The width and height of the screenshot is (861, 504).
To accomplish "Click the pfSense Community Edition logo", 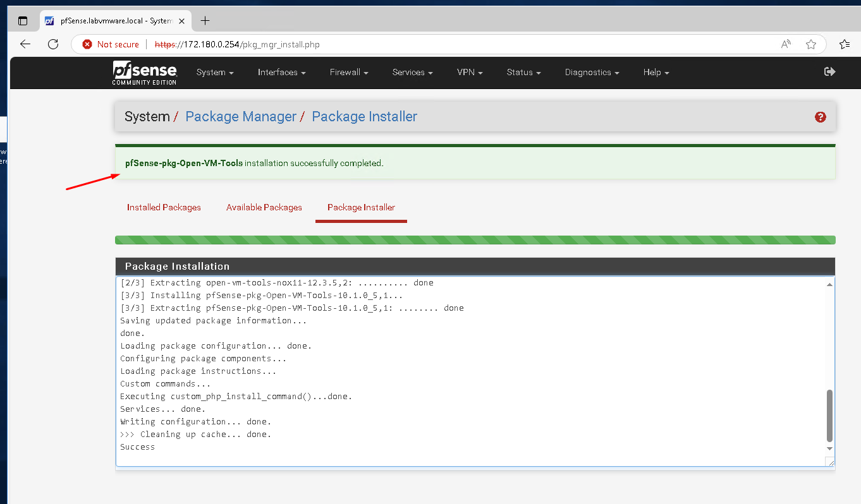I will coord(145,73).
